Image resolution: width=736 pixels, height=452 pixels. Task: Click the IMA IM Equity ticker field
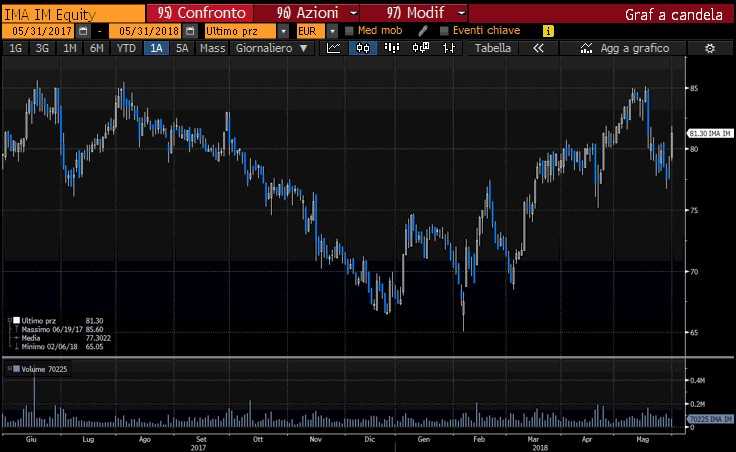coord(73,14)
